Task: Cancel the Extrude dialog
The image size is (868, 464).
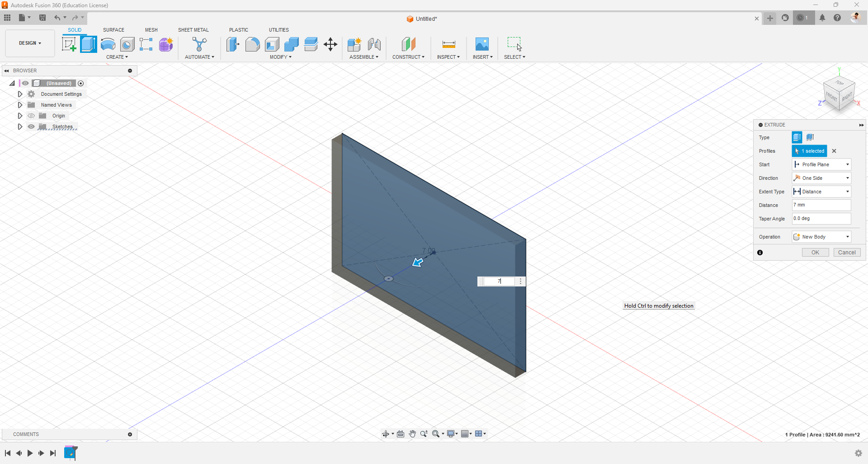Action: click(x=847, y=253)
